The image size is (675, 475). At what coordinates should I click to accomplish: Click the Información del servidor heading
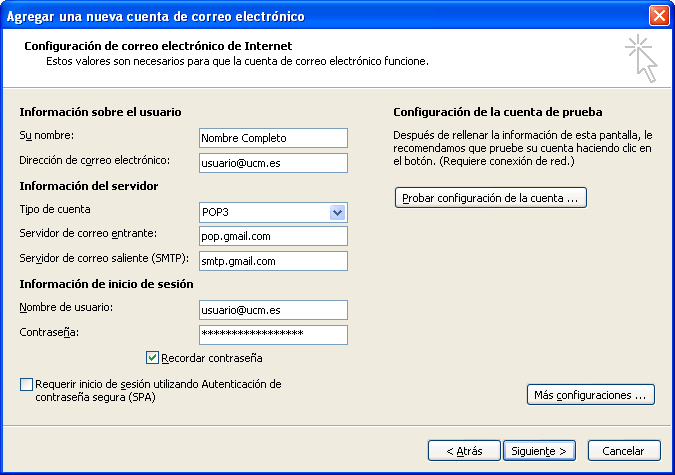tap(89, 186)
